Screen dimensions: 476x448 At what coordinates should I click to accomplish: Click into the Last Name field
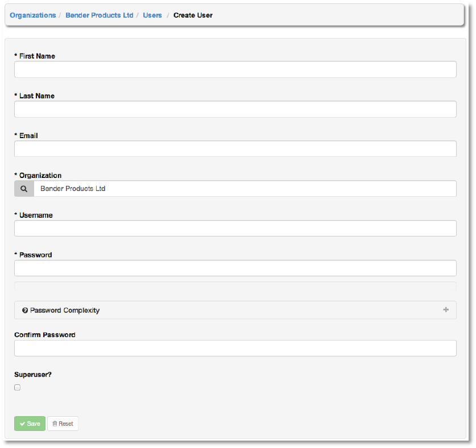tap(235, 109)
